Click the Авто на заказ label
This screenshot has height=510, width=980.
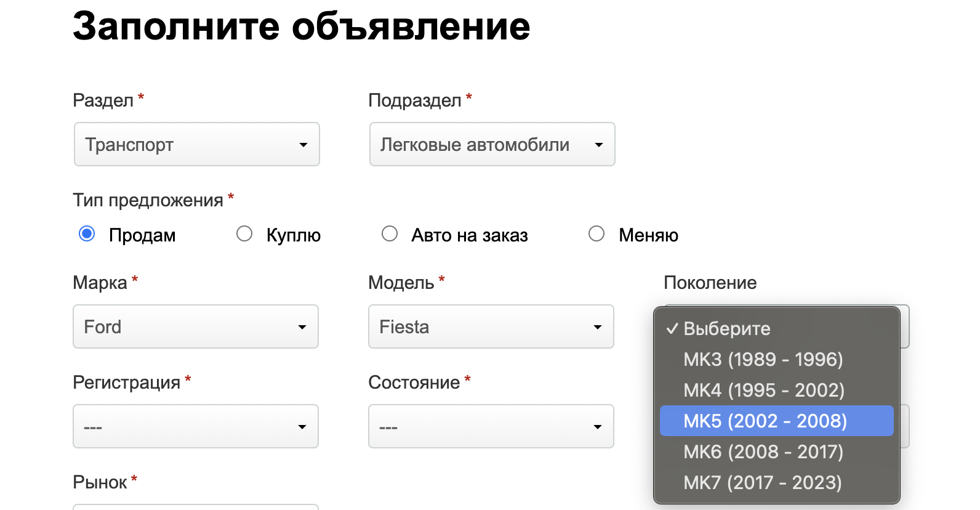(470, 235)
